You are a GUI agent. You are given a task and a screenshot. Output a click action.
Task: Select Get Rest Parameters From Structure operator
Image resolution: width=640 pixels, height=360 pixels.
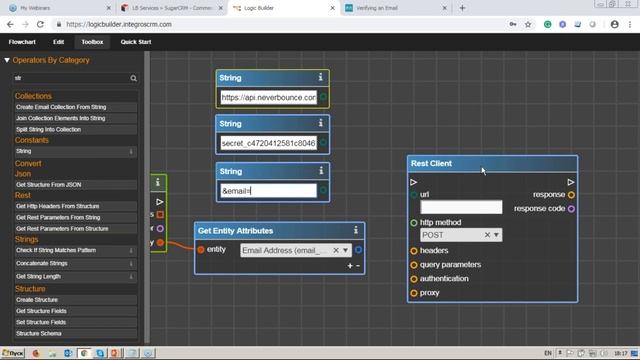[x=76, y=229]
